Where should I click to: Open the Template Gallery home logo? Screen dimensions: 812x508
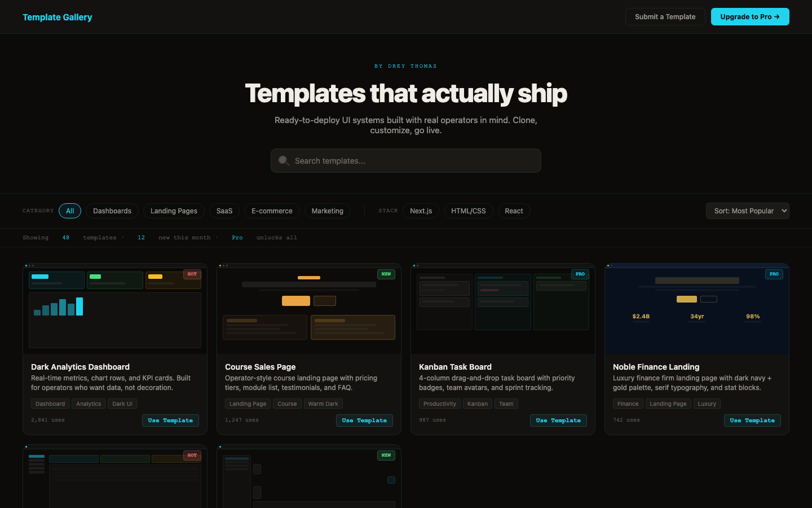pyautogui.click(x=58, y=17)
